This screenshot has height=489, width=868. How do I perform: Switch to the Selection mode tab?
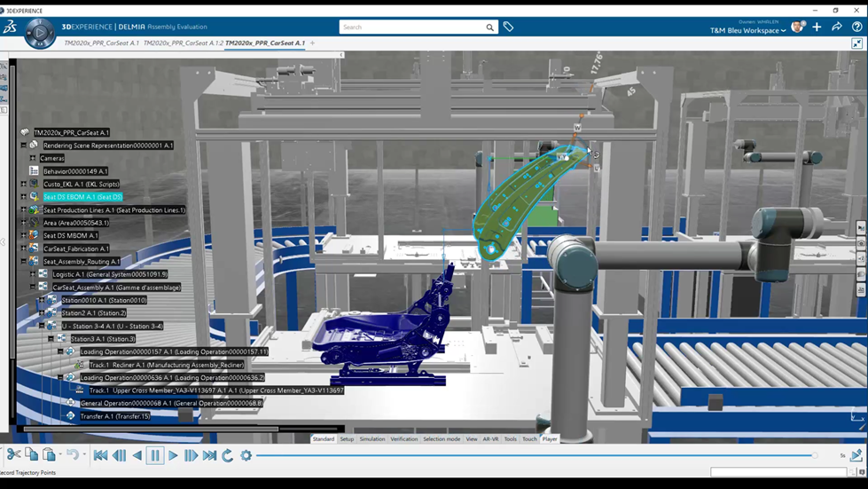pos(442,439)
